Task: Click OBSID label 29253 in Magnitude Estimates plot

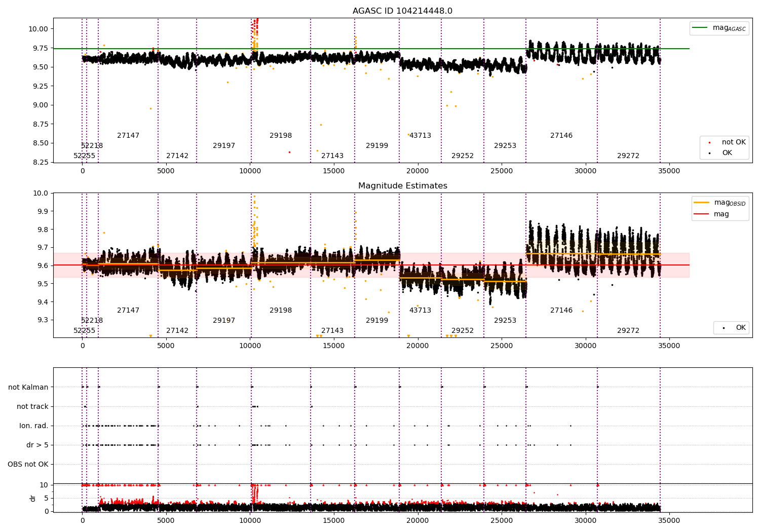Action: pyautogui.click(x=505, y=321)
